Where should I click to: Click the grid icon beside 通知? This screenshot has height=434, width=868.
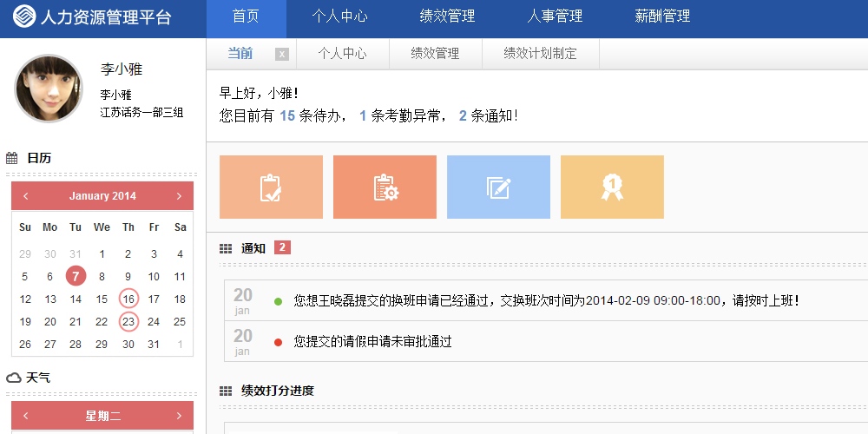(226, 249)
